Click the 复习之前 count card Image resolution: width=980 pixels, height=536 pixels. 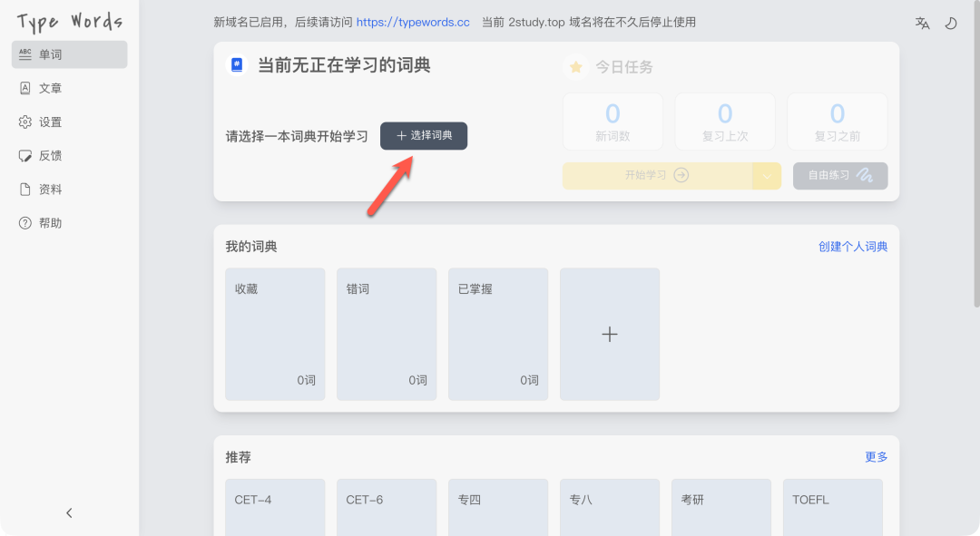click(838, 122)
